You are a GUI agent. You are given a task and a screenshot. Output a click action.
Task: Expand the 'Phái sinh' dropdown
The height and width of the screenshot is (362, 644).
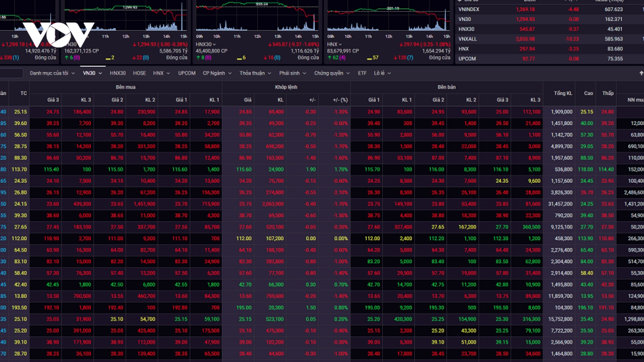(x=293, y=73)
